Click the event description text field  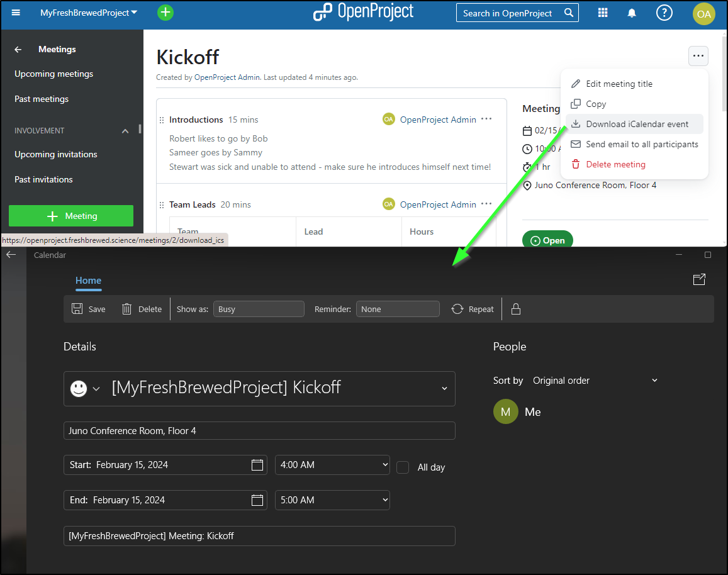point(259,536)
